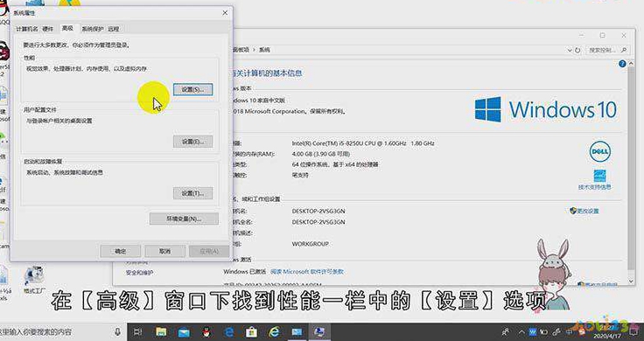Close the 系统属性 dialog

225,13
